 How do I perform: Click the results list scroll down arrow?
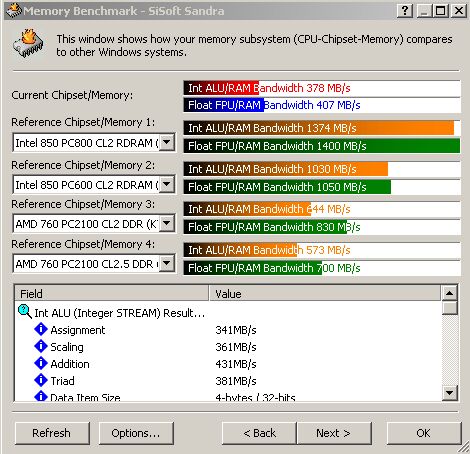[x=449, y=393]
